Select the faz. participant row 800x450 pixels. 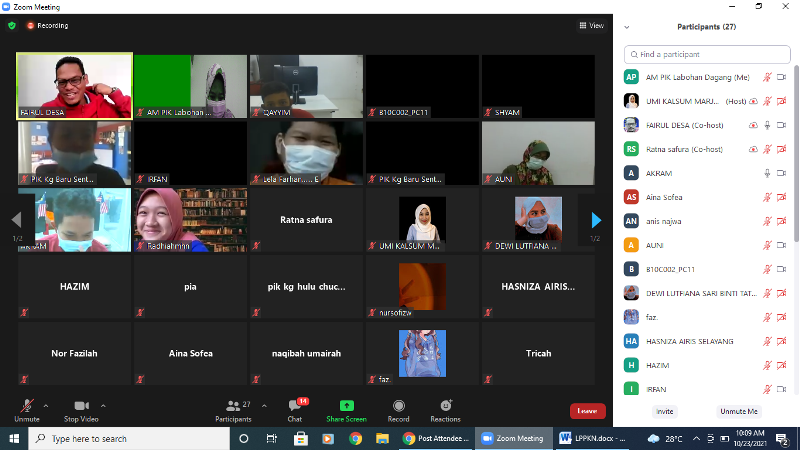pyautogui.click(x=707, y=317)
